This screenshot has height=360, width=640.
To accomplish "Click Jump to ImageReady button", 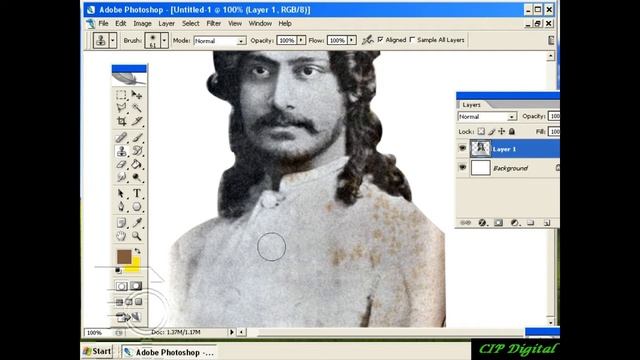I will coord(128,317).
